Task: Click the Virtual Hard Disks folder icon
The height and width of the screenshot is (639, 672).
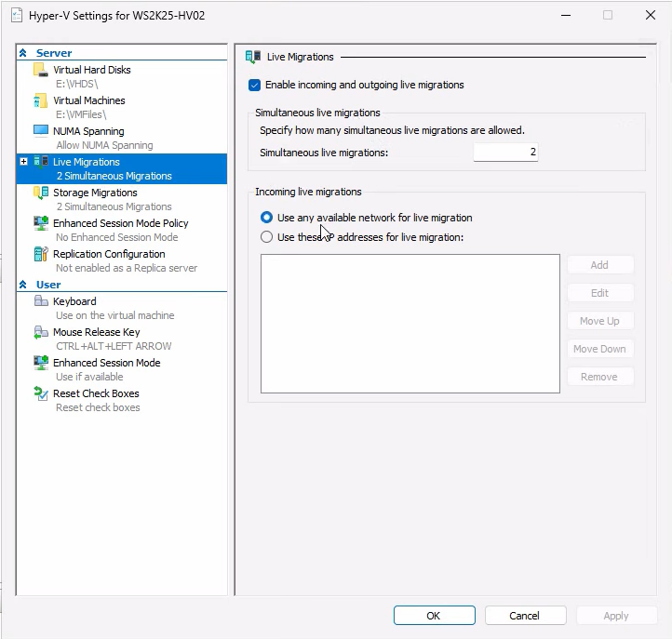Action: click(x=41, y=70)
